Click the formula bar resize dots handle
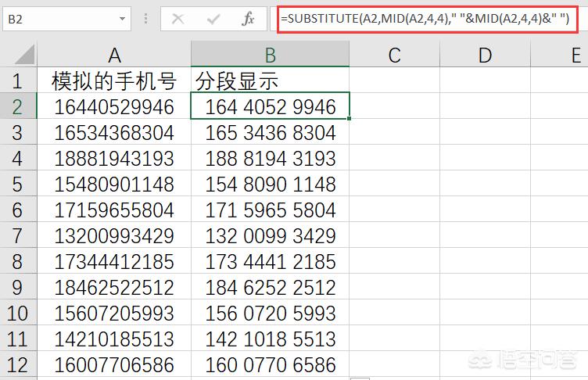The width and height of the screenshot is (588, 380). pos(145,19)
